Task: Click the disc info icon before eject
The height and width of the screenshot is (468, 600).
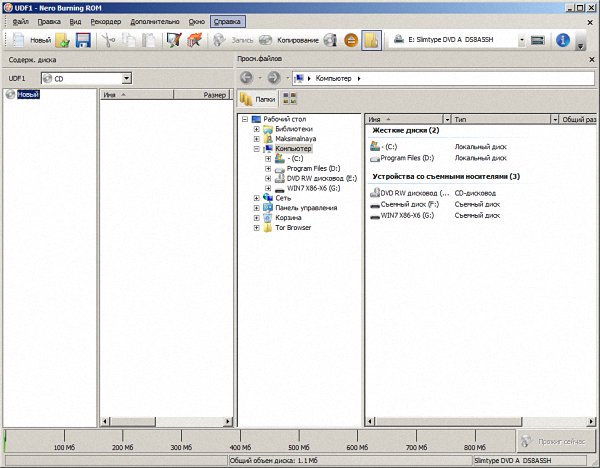Action: [331, 41]
